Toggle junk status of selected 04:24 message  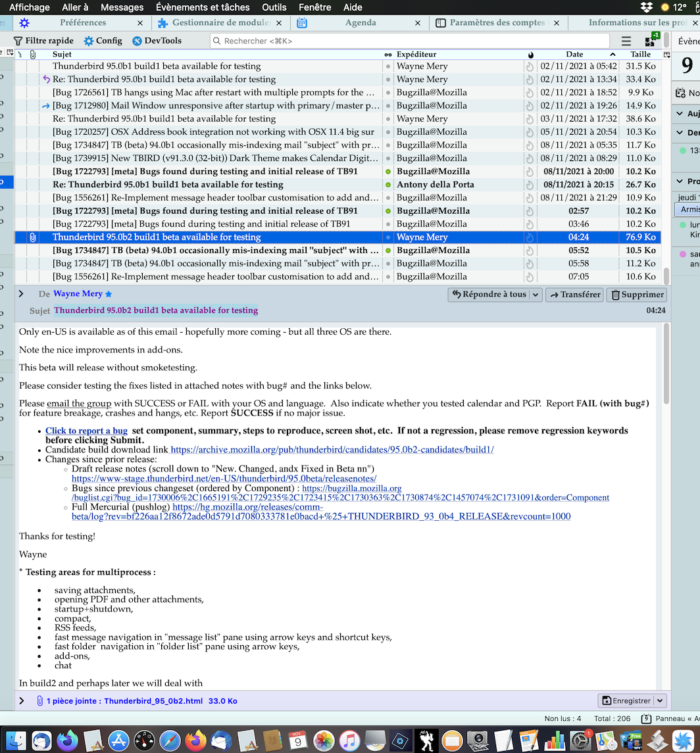(x=530, y=237)
